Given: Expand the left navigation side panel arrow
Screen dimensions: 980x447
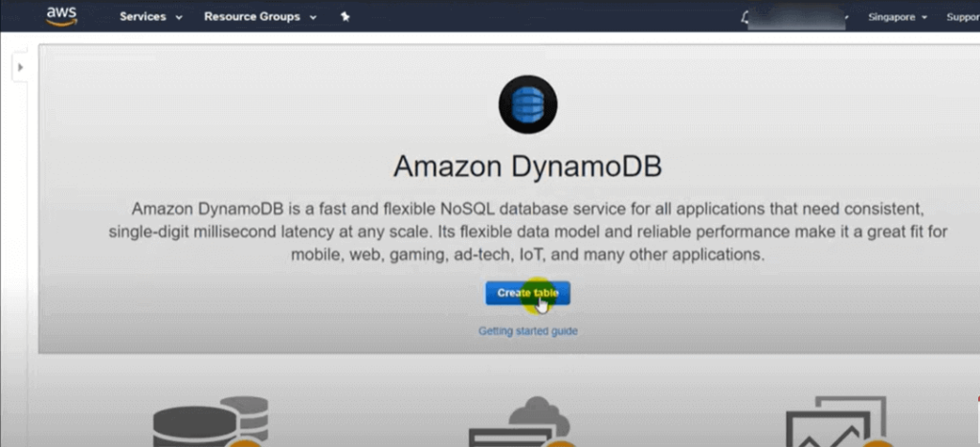Looking at the screenshot, I should [20, 67].
